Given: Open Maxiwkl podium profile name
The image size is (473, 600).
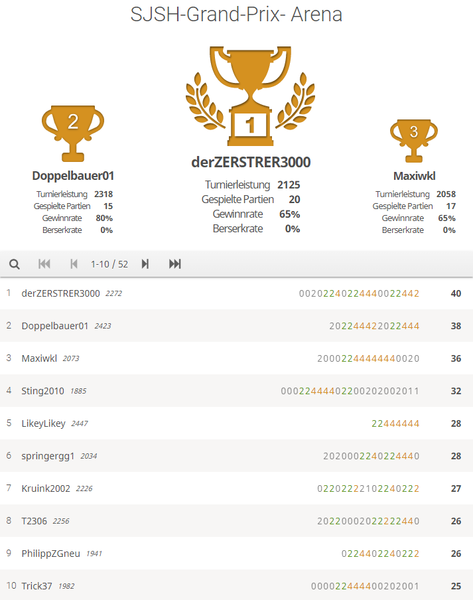Looking at the screenshot, I should (x=414, y=176).
